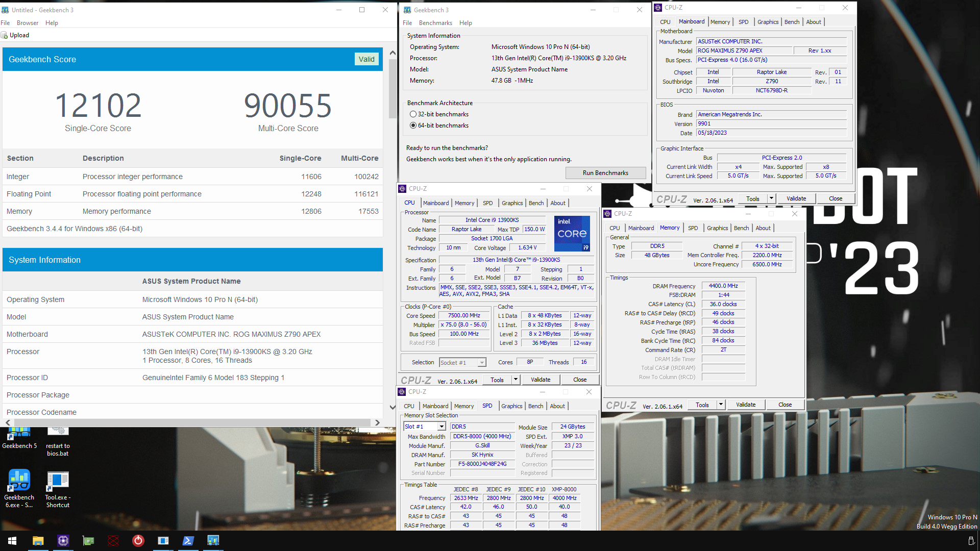Viewport: 980px width, 551px height.
Task: Switch to Graphics tab in CPU-Z Memory window
Action: (x=717, y=228)
